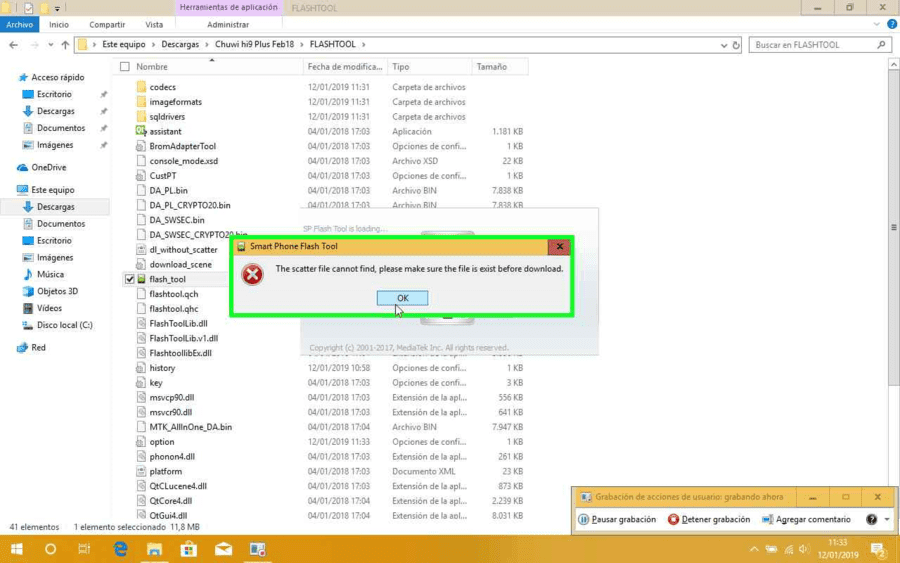Select the flash_tool application icon
Screen dimensions: 900x563
[141, 279]
